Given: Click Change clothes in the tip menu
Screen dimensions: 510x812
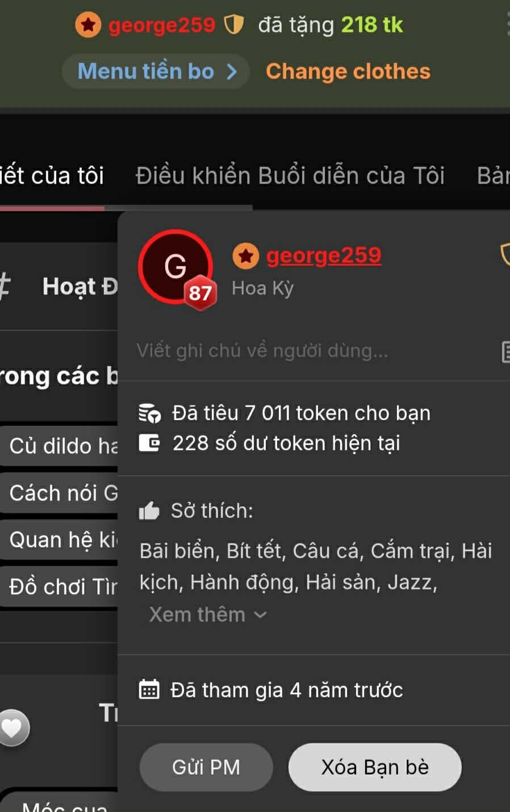Looking at the screenshot, I should pos(348,72).
